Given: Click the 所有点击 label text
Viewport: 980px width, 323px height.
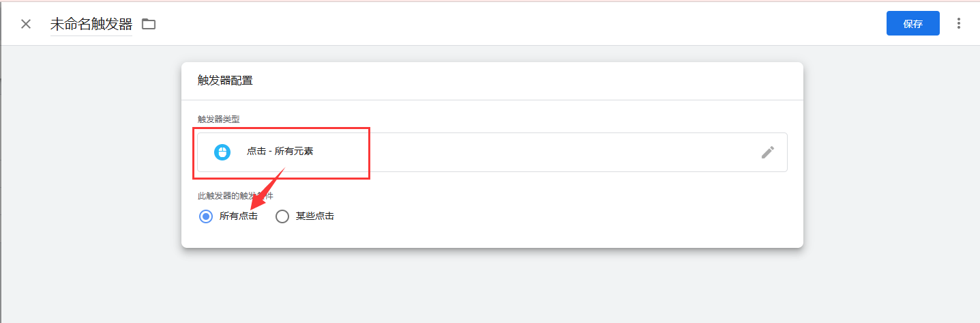Looking at the screenshot, I should [x=239, y=216].
